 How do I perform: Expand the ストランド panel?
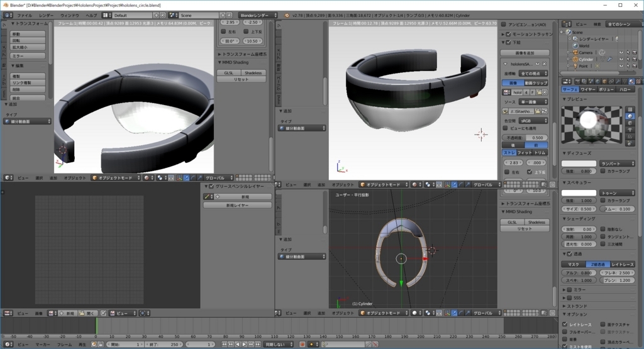575,306
